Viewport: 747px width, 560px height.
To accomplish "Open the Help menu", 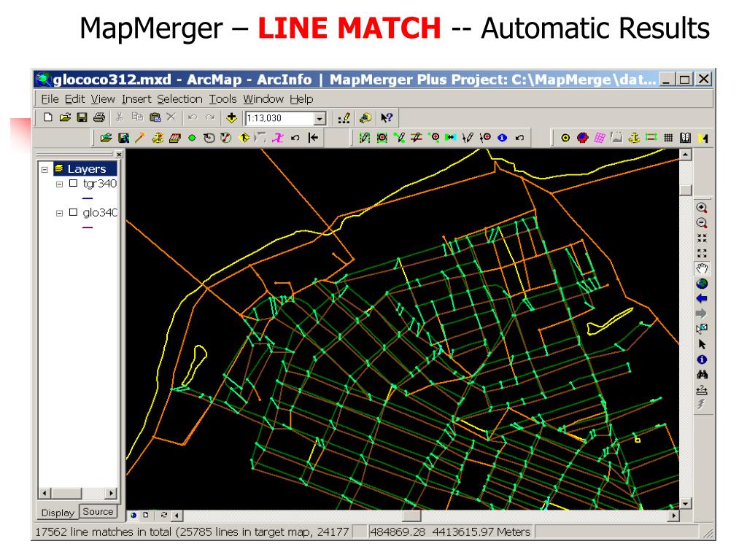I will [301, 99].
